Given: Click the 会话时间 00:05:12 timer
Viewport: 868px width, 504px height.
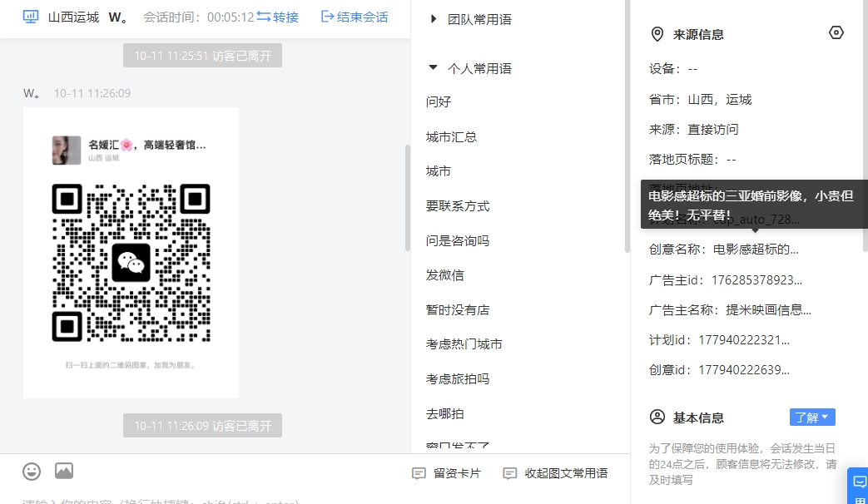Looking at the screenshot, I should (199, 17).
